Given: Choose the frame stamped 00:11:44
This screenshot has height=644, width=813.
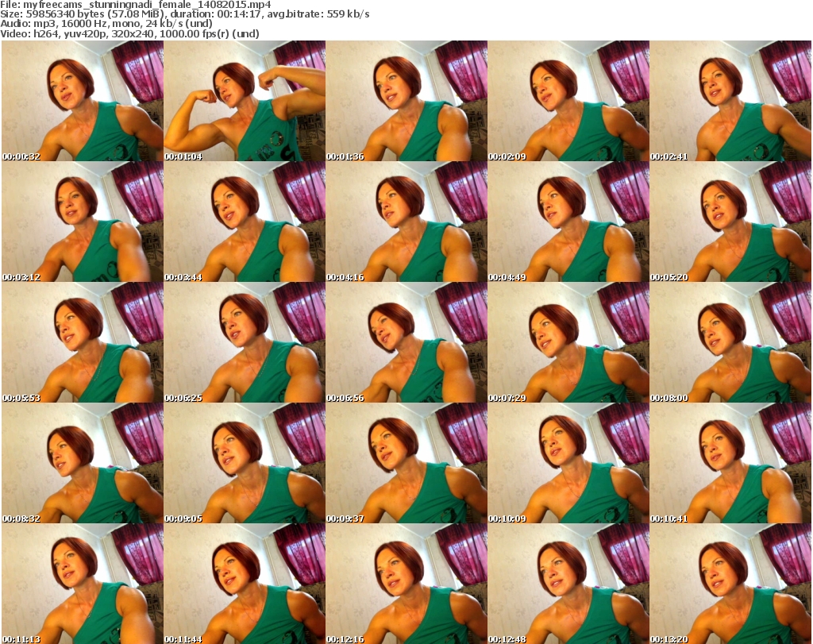Looking at the screenshot, I should click(245, 584).
